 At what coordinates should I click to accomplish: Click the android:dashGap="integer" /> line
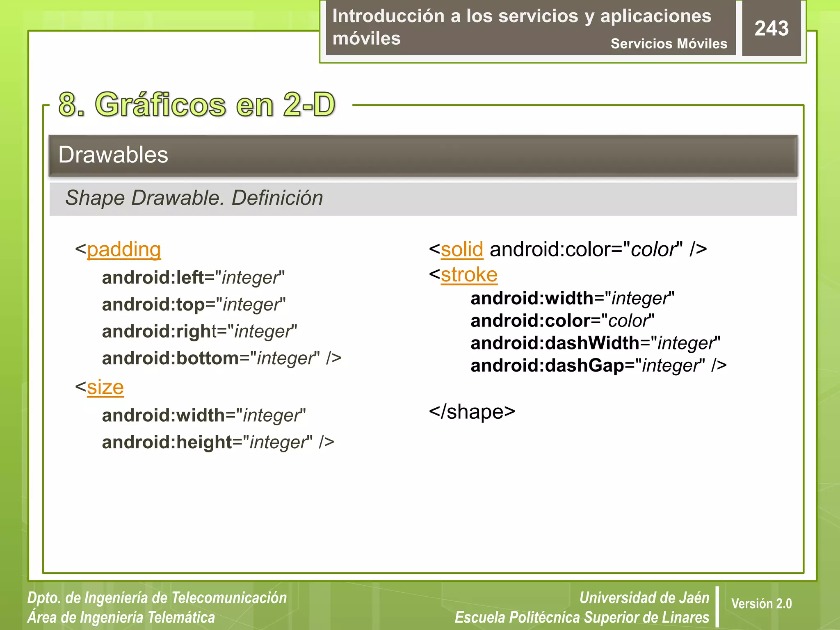click(x=599, y=365)
